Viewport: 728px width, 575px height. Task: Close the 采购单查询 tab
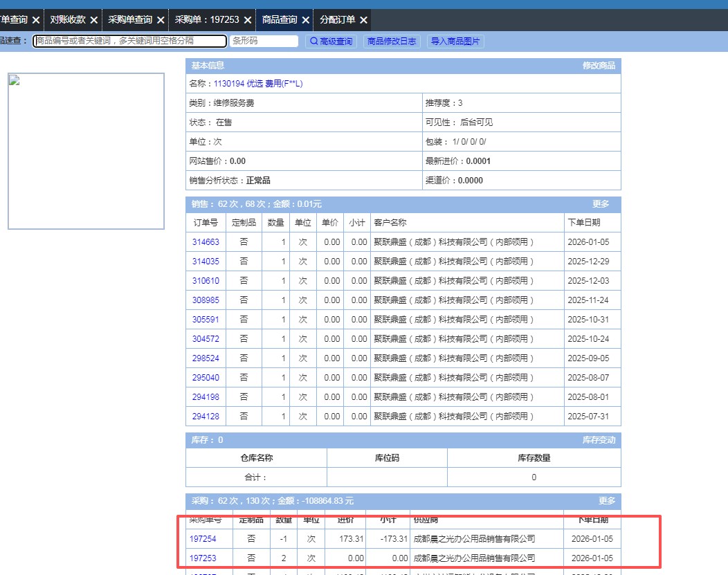(x=161, y=20)
